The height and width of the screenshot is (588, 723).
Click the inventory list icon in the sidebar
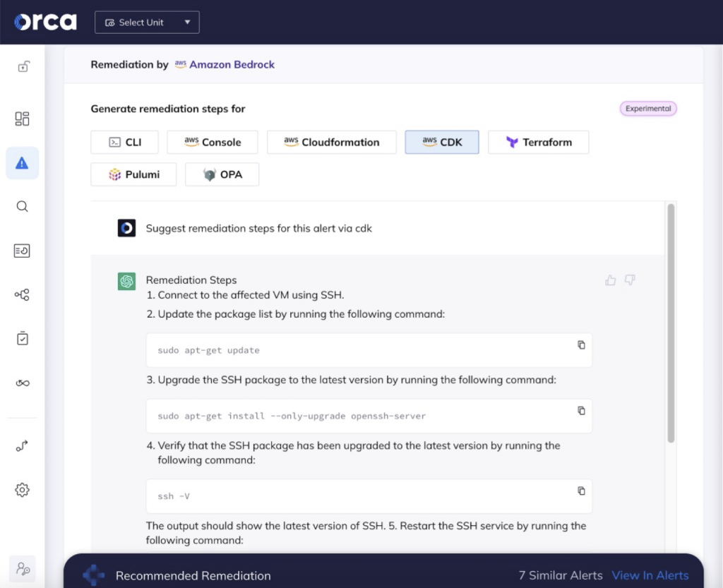pyautogui.click(x=22, y=251)
